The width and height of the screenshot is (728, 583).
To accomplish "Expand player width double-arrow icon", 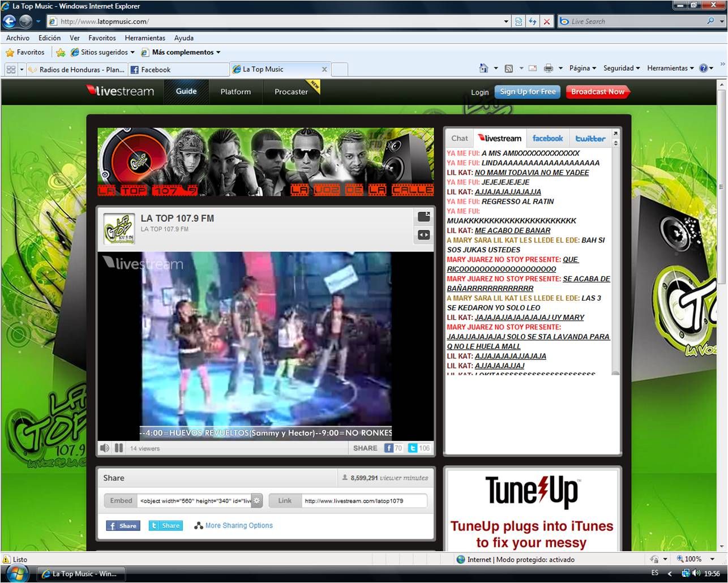I will (424, 235).
